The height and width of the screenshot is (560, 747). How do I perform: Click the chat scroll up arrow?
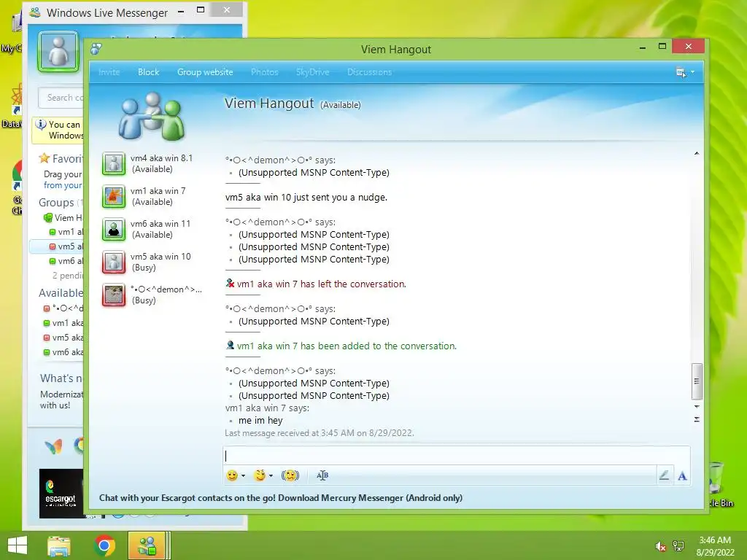point(697,153)
